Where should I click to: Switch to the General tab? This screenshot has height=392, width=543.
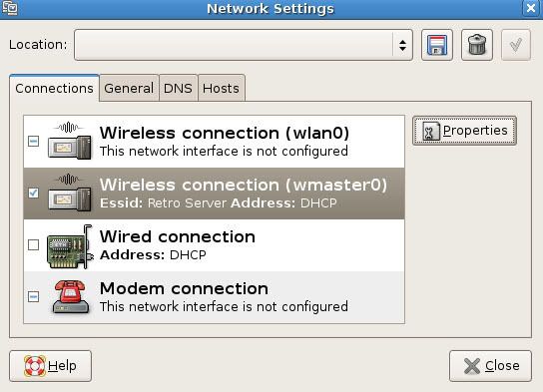[129, 88]
